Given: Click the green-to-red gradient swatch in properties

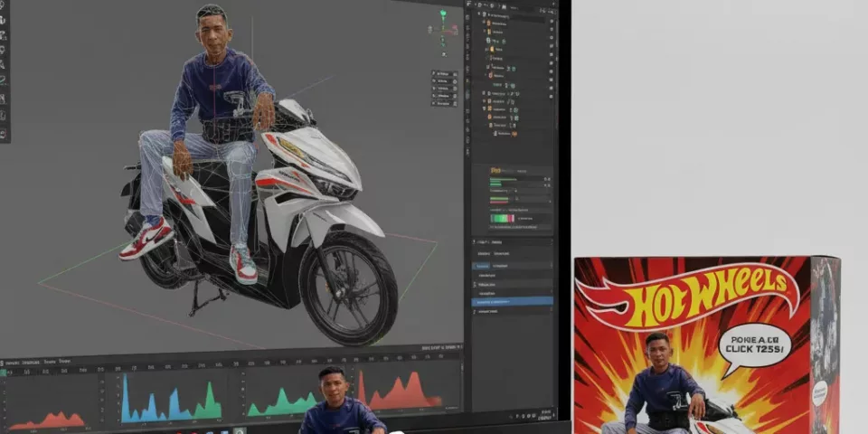Looking at the screenshot, I should (x=502, y=218).
